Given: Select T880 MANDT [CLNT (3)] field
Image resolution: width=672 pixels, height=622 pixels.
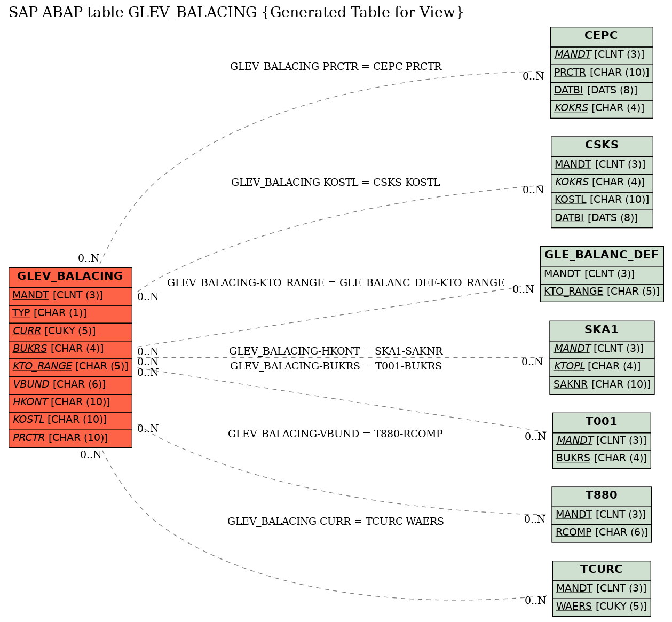Looking at the screenshot, I should pyautogui.click(x=602, y=515).
